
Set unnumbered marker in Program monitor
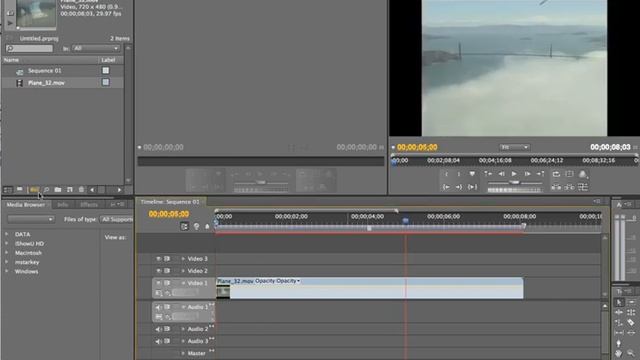pyautogui.click(x=472, y=174)
